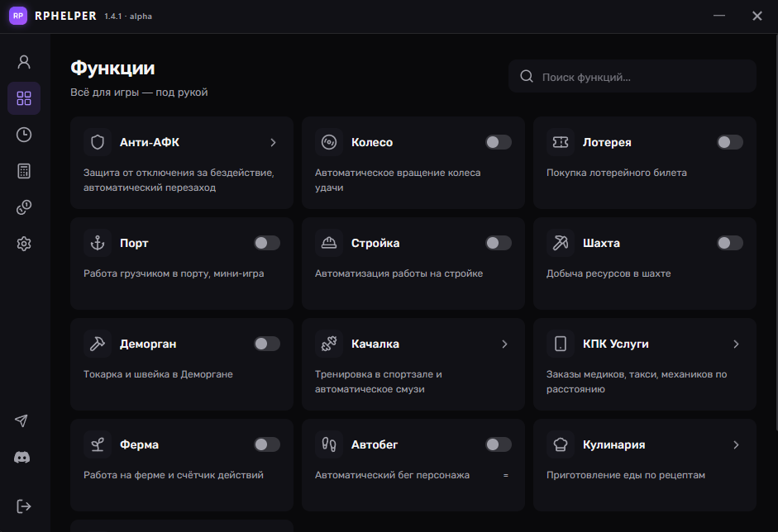Expand the Анти-АФК settings chevron
778x532 pixels.
[x=273, y=143]
